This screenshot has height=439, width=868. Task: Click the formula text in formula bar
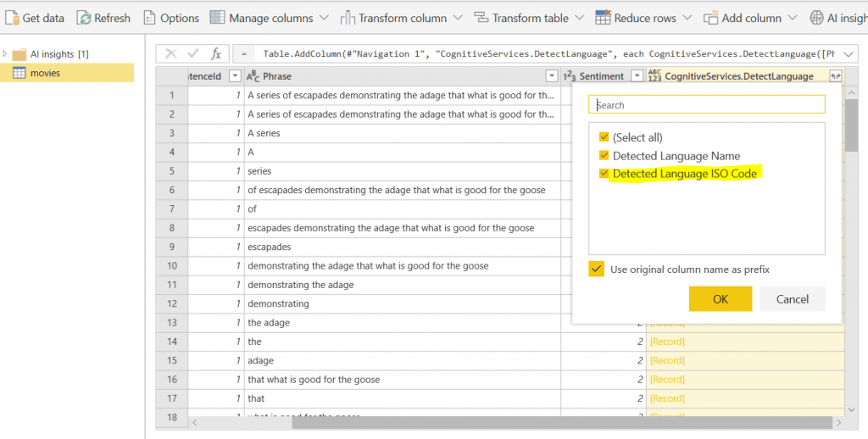[548, 53]
